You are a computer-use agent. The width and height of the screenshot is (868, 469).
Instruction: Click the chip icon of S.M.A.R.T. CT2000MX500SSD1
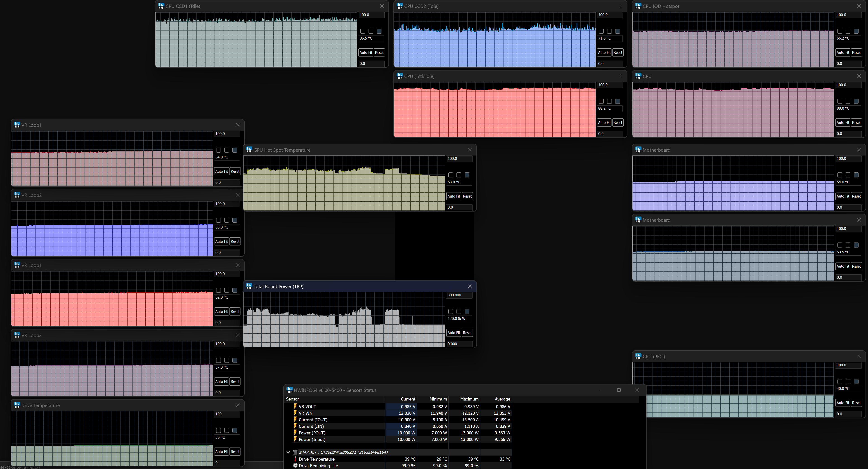(296, 452)
